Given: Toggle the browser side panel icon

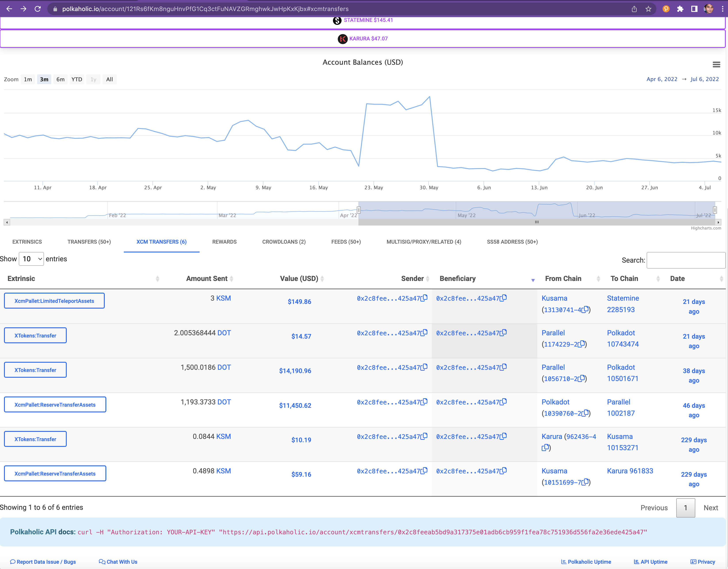Looking at the screenshot, I should (694, 9).
